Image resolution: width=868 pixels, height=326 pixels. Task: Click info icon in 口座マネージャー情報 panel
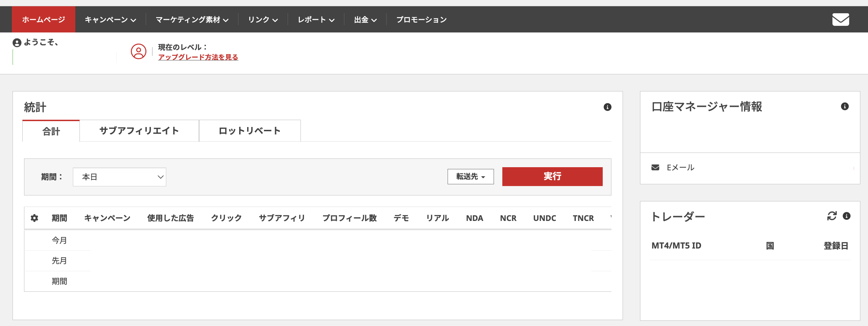pyautogui.click(x=845, y=106)
